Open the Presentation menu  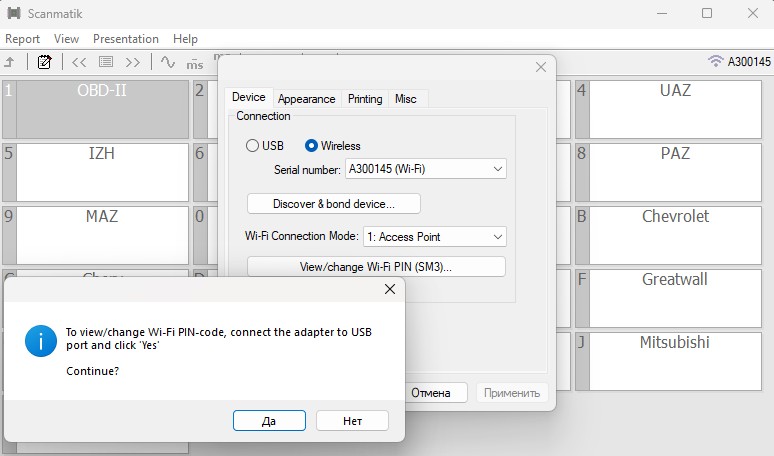click(x=126, y=39)
